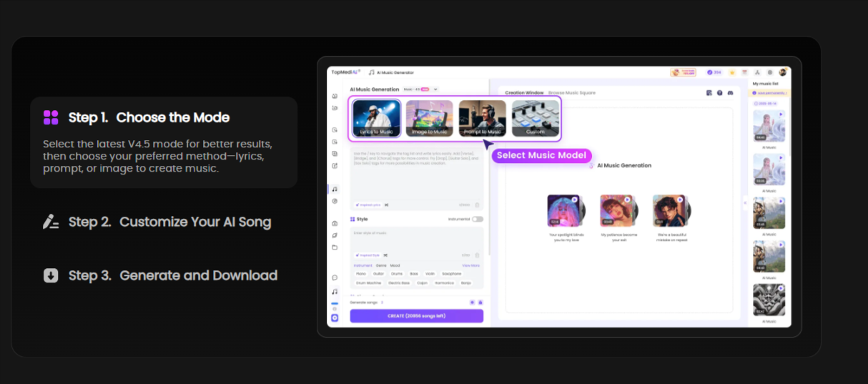Click the music panel vertical scrollbar
868x384 pixels.
[490, 167]
